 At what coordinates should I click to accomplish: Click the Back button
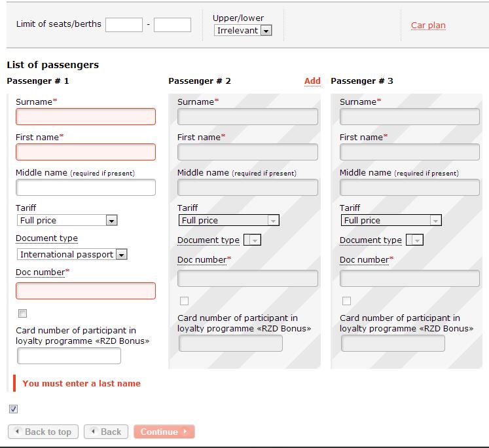click(106, 432)
